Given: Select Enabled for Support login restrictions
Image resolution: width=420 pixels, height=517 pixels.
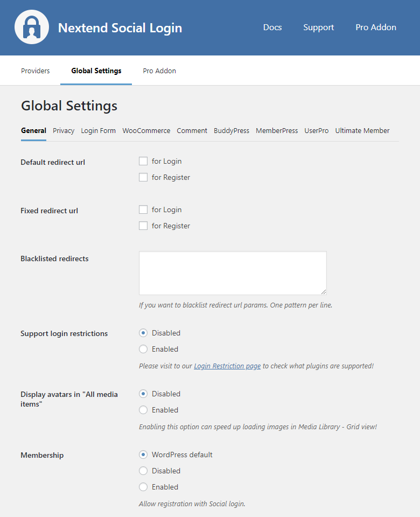Looking at the screenshot, I should coord(143,349).
